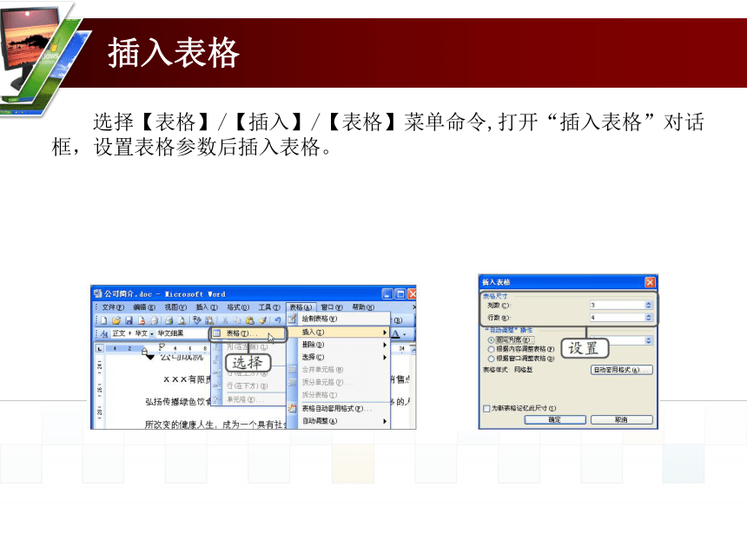Select the 根据内容调整表格 radio button
This screenshot has width=747, height=560.
point(491,349)
